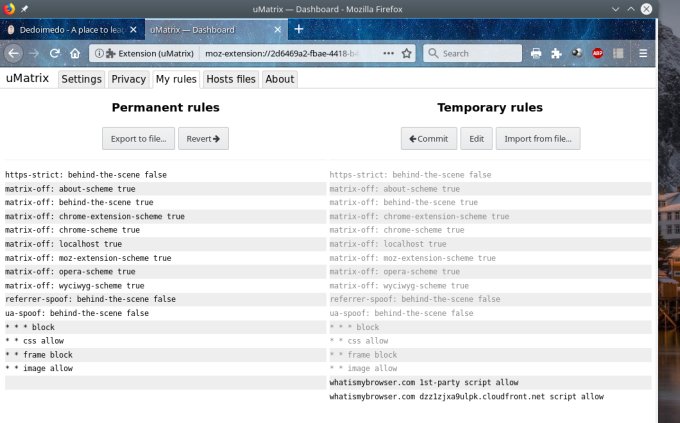Click the moz-extension URL in address bar
The image size is (680, 423).
pos(282,53)
